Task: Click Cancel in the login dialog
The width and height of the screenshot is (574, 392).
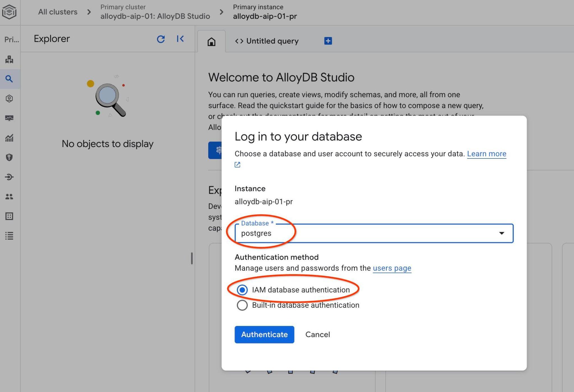Action: coord(318,334)
